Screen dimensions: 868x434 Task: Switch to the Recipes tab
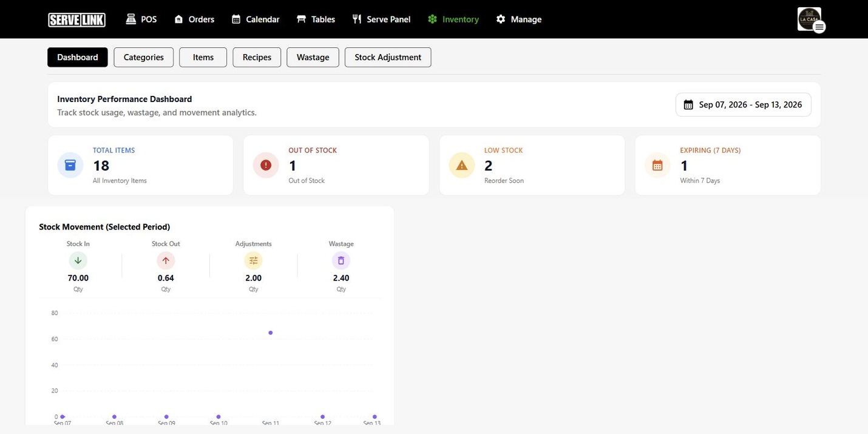point(257,57)
